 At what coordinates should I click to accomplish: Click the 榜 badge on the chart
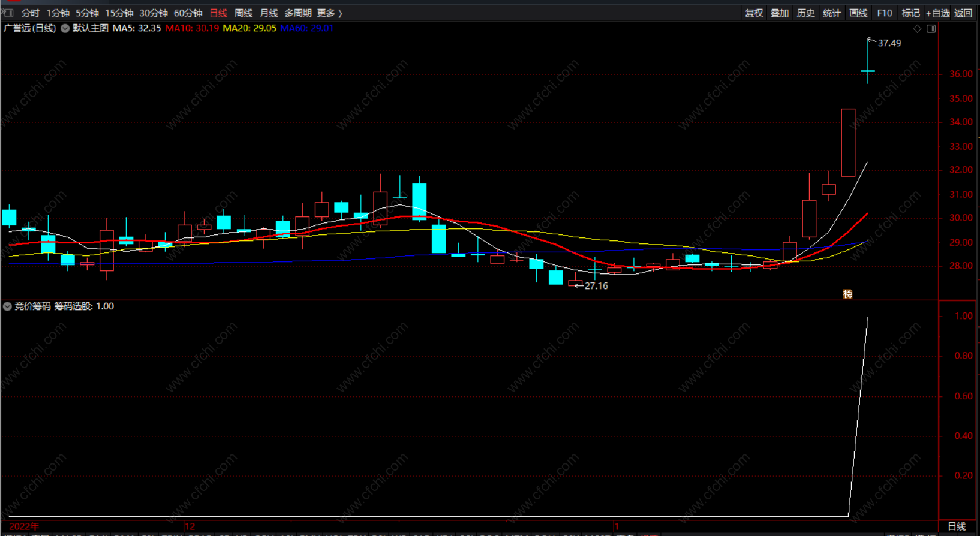point(847,294)
